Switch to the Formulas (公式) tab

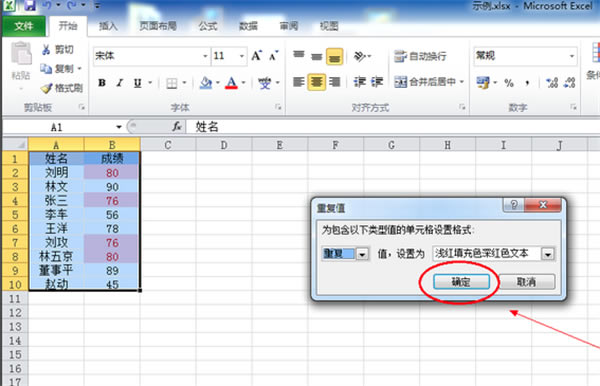click(x=208, y=26)
